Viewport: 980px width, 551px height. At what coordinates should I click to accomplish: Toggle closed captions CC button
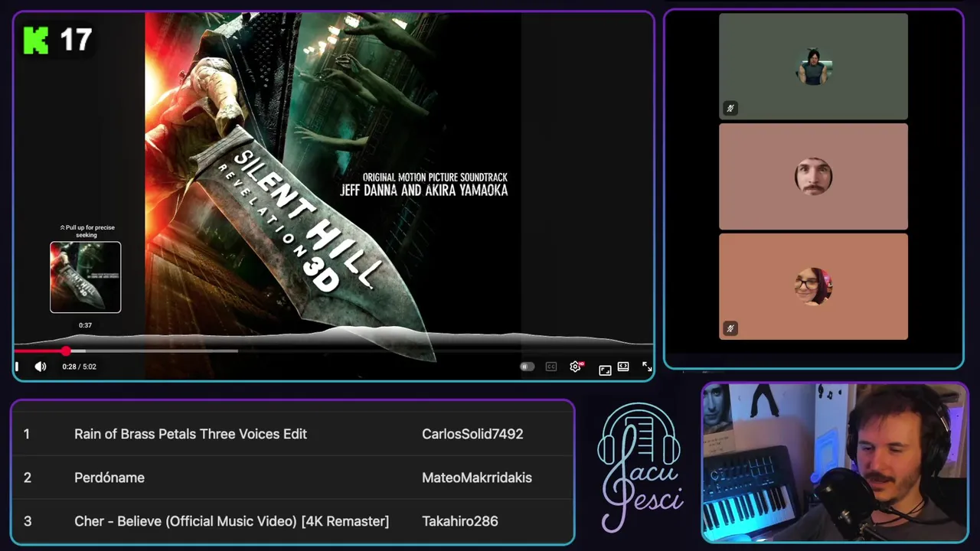coord(550,367)
